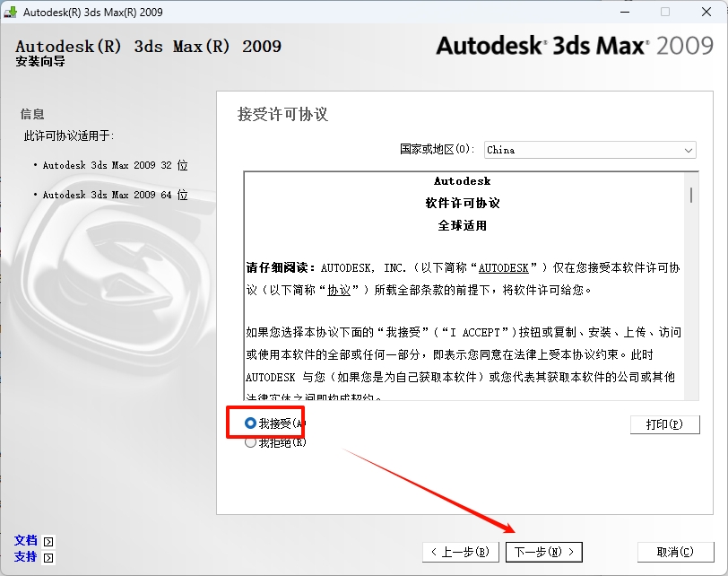728x576 pixels.
Task: Select the 我接受 radio button
Action: (250, 423)
